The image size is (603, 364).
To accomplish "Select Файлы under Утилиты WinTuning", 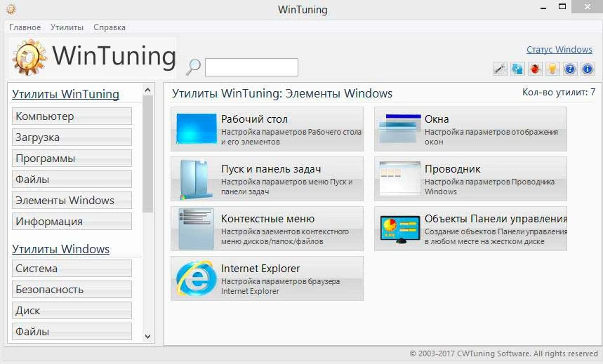I will (x=72, y=179).
